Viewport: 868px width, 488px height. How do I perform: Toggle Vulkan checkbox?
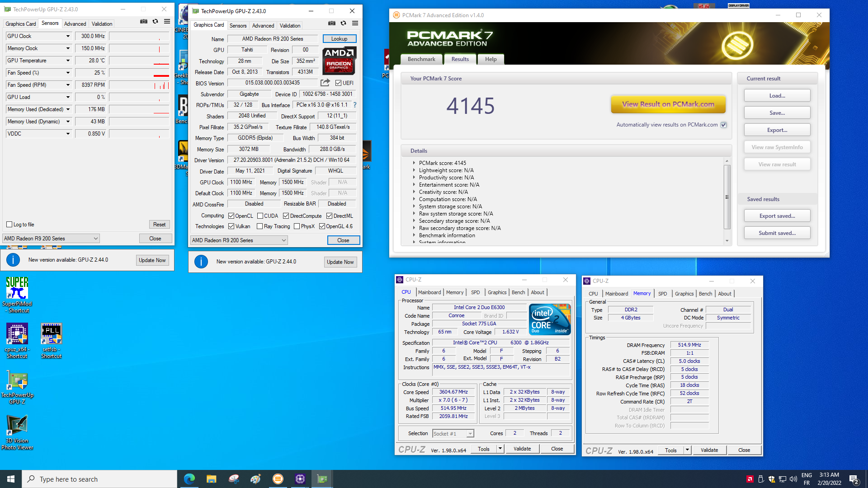[231, 226]
